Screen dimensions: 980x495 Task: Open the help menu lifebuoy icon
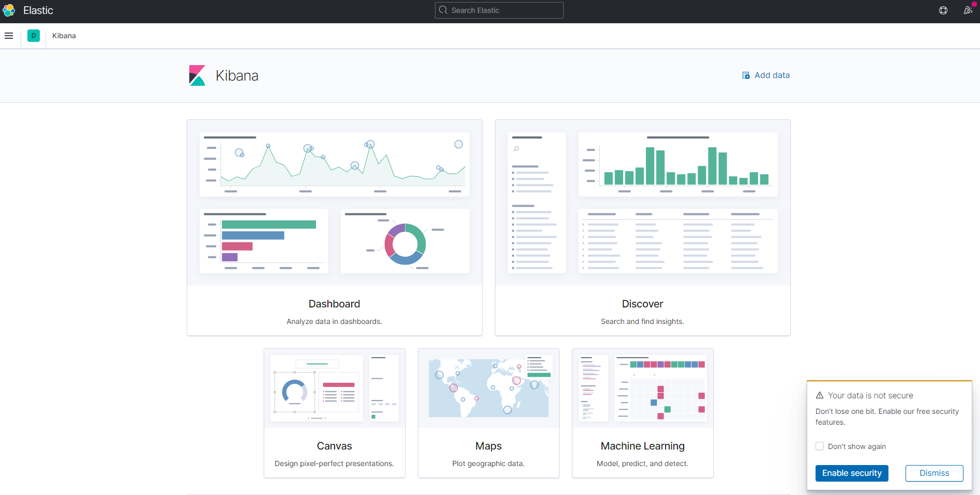(943, 10)
